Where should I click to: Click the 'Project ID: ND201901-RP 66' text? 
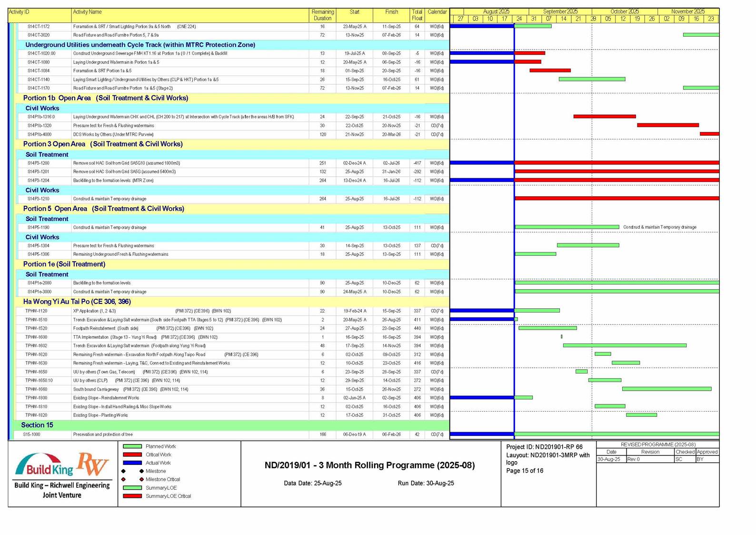click(x=544, y=447)
